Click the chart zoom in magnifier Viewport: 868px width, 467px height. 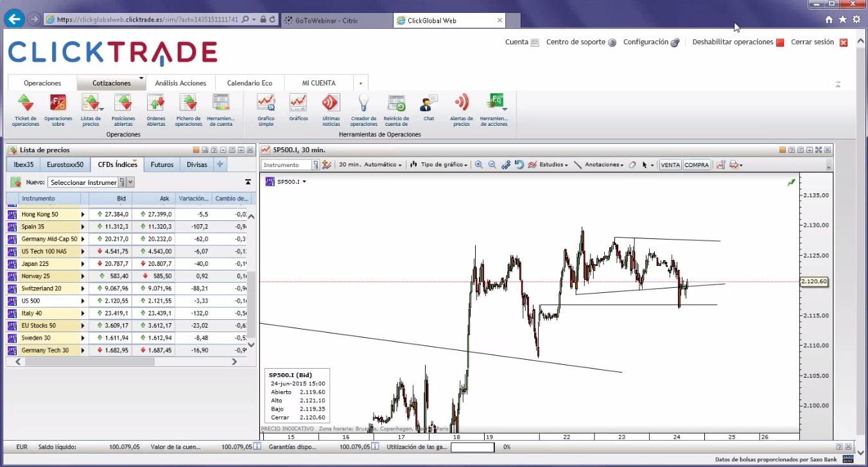pyautogui.click(x=479, y=165)
